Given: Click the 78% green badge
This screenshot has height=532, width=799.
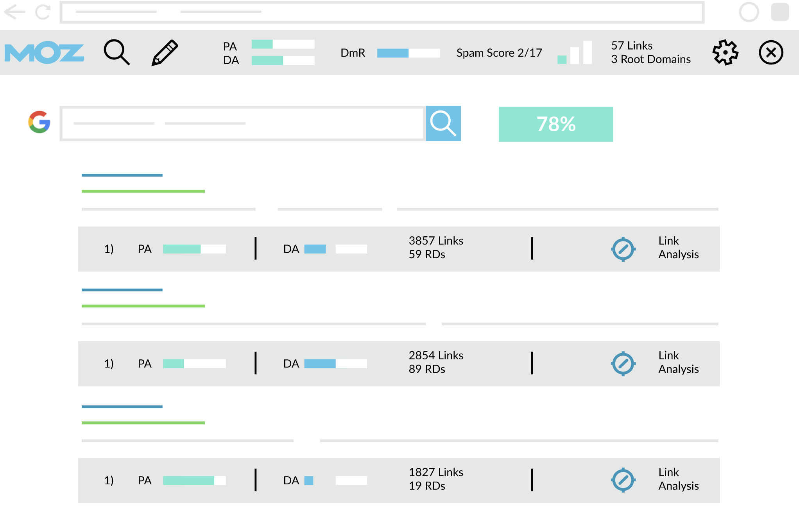Looking at the screenshot, I should coord(555,124).
